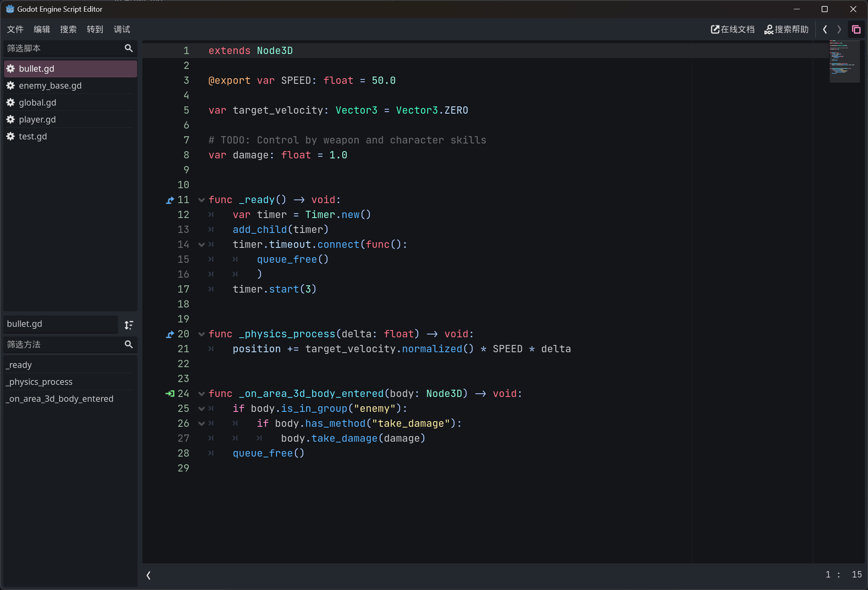Click inside the 筛选方法 input field

pyautogui.click(x=60, y=345)
